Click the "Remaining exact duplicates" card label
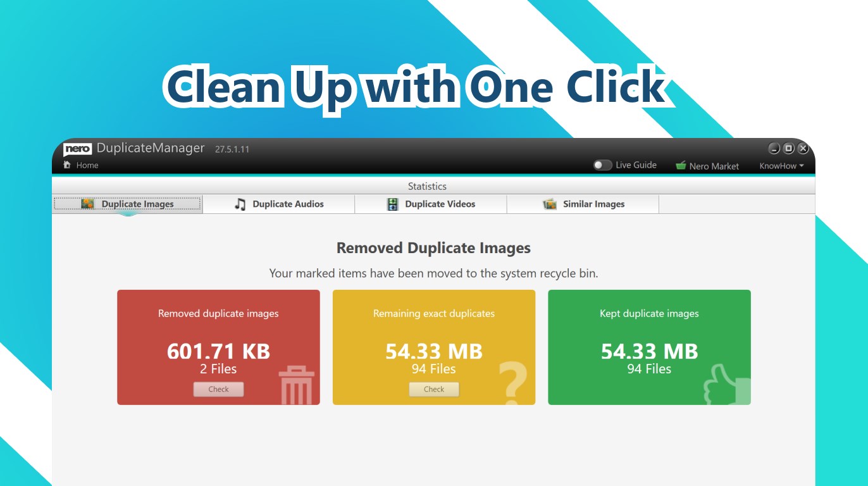 point(434,313)
